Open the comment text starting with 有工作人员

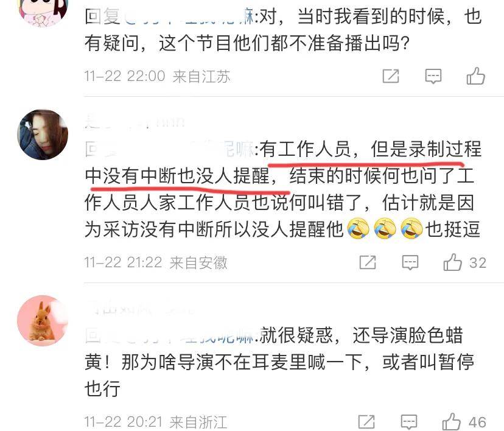pyautogui.click(x=283, y=189)
